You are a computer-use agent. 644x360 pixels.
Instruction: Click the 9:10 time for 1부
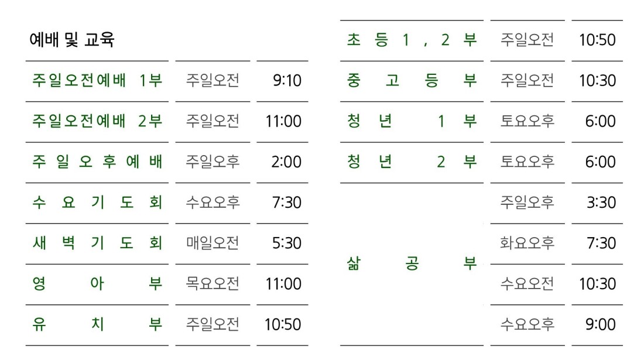(287, 80)
